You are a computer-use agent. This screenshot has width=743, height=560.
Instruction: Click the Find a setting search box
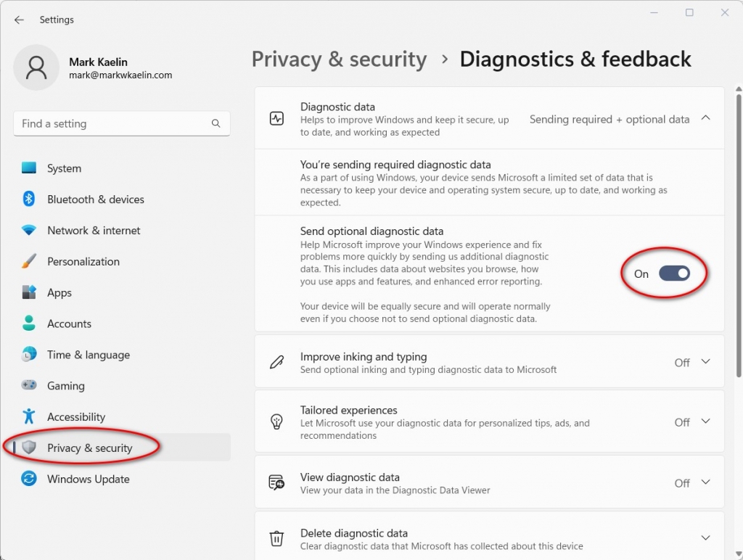coord(121,124)
